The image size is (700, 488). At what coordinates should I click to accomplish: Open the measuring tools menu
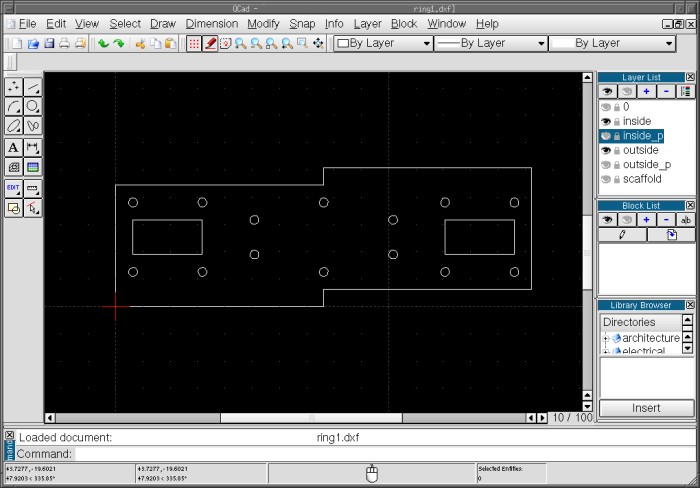coord(33,188)
